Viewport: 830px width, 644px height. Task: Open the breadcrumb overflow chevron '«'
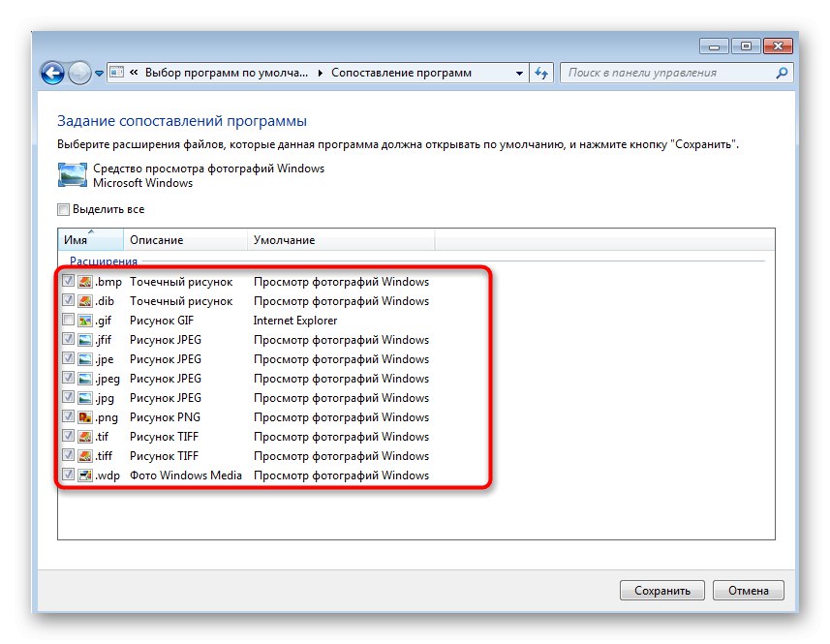pyautogui.click(x=134, y=73)
